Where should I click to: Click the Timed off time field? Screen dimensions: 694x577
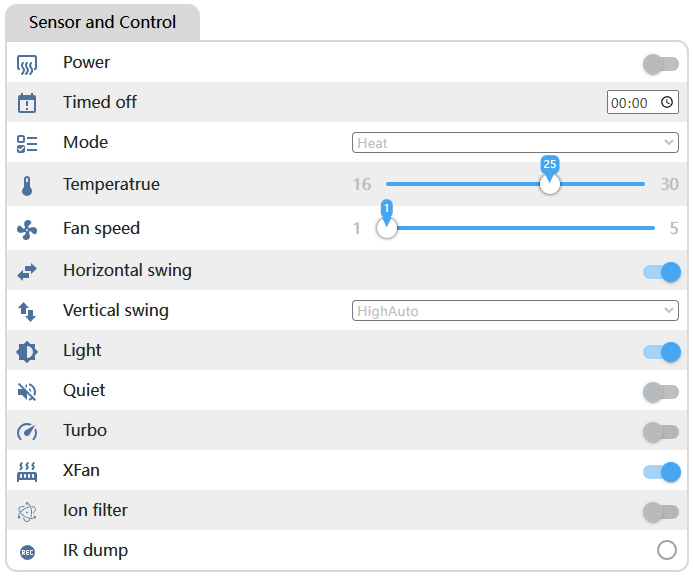tap(642, 102)
